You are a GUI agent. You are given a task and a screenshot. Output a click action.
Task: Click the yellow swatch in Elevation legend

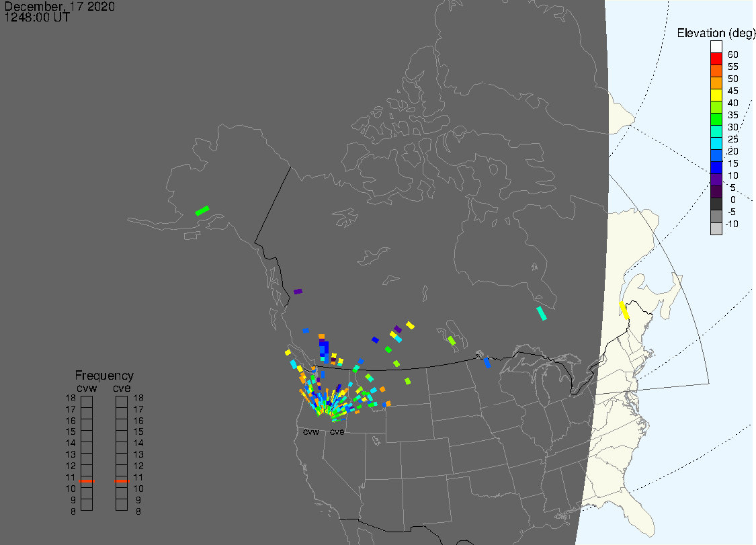pos(716,95)
